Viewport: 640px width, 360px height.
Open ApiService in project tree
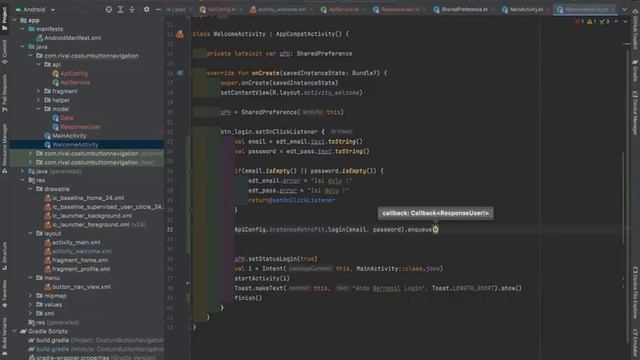(71, 82)
